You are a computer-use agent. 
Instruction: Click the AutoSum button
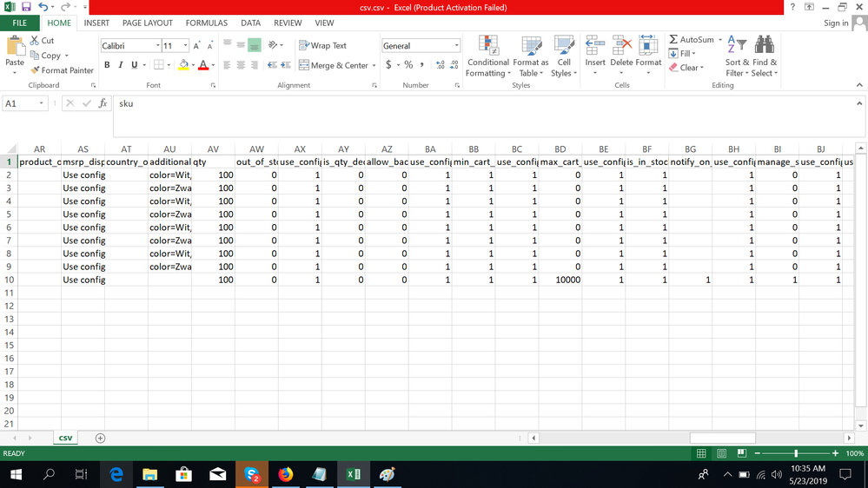(x=691, y=40)
